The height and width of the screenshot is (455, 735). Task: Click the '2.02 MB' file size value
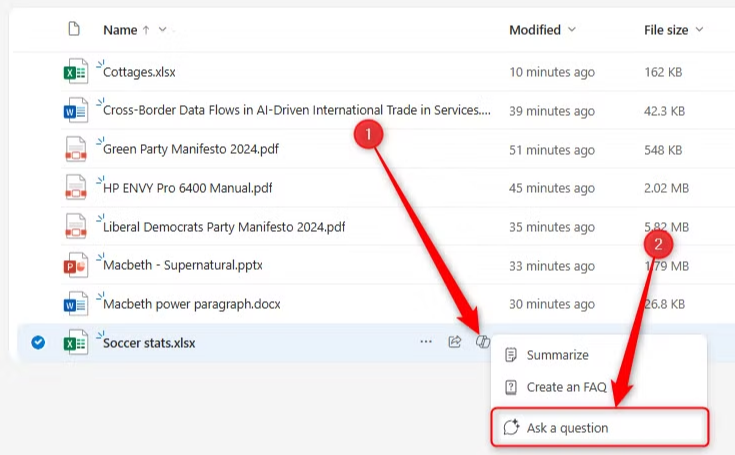click(x=667, y=188)
